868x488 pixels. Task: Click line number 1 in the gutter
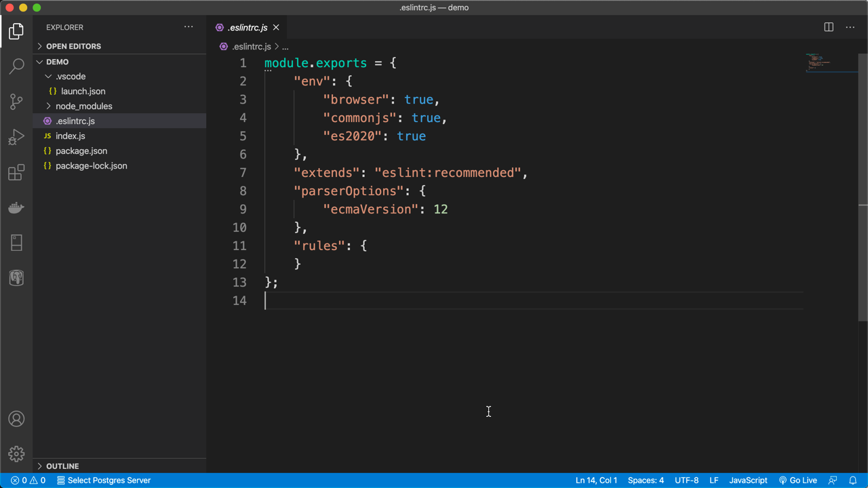click(243, 63)
